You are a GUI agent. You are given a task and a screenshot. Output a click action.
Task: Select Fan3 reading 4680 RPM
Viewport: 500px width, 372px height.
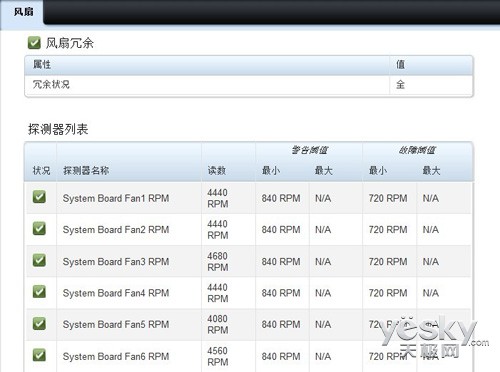click(x=218, y=262)
